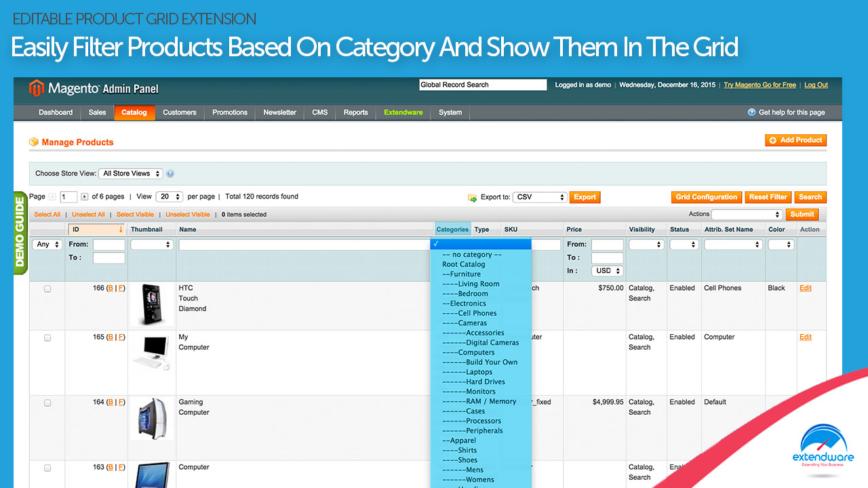Click the Add Product button
This screenshot has height=488, width=868.
[x=795, y=140]
